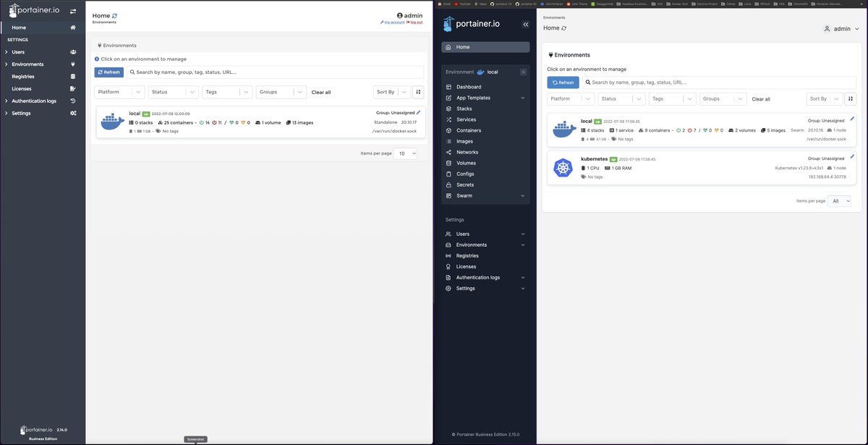
Task: Open local environment Docker whale logo in 2.14 window
Action: [112, 122]
